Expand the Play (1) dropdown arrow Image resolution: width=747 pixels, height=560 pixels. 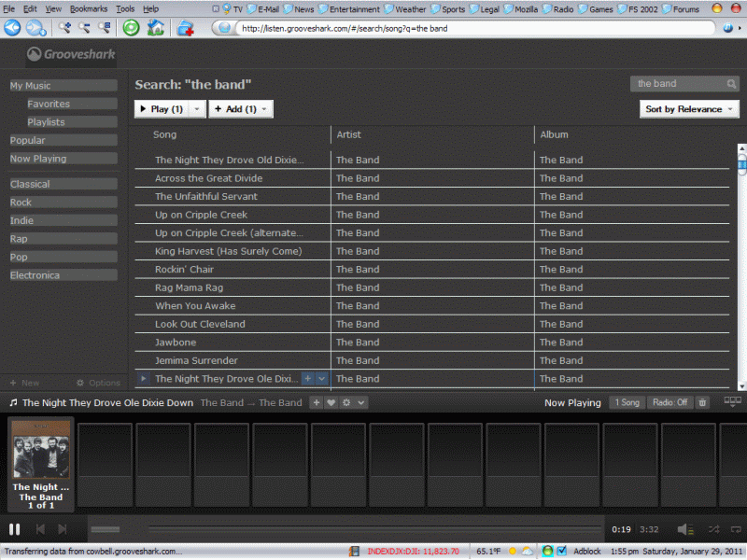(x=197, y=109)
